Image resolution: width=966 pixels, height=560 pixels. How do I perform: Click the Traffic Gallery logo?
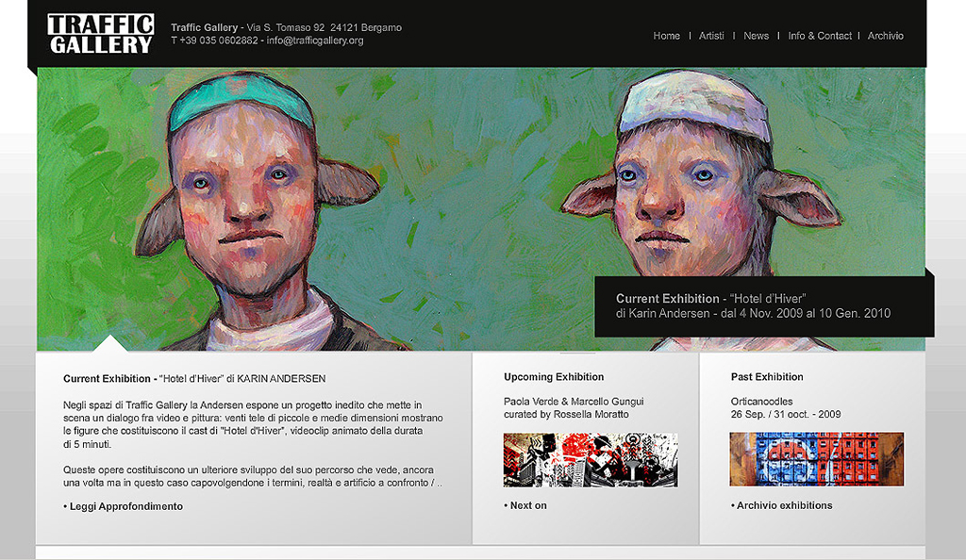100,34
